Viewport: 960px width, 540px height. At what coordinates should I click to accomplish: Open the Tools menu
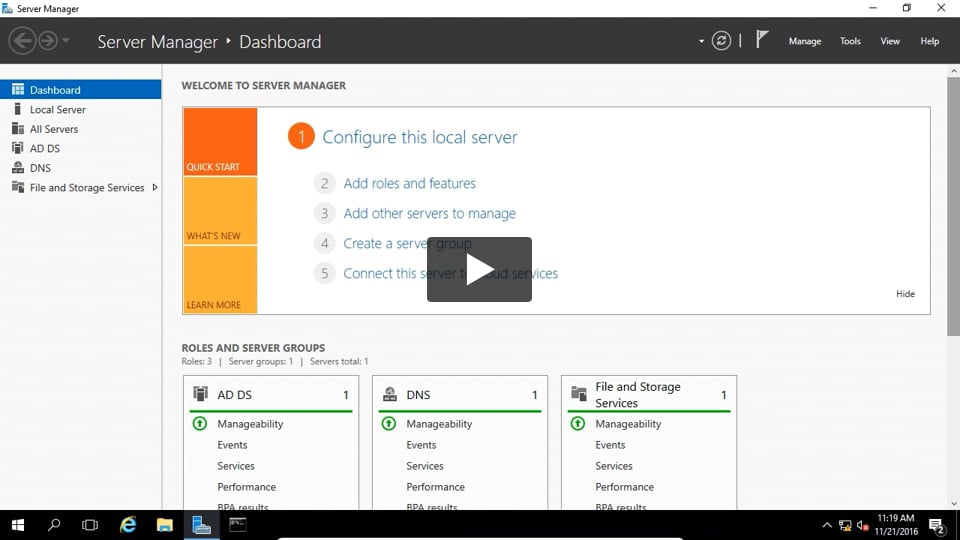coord(850,41)
